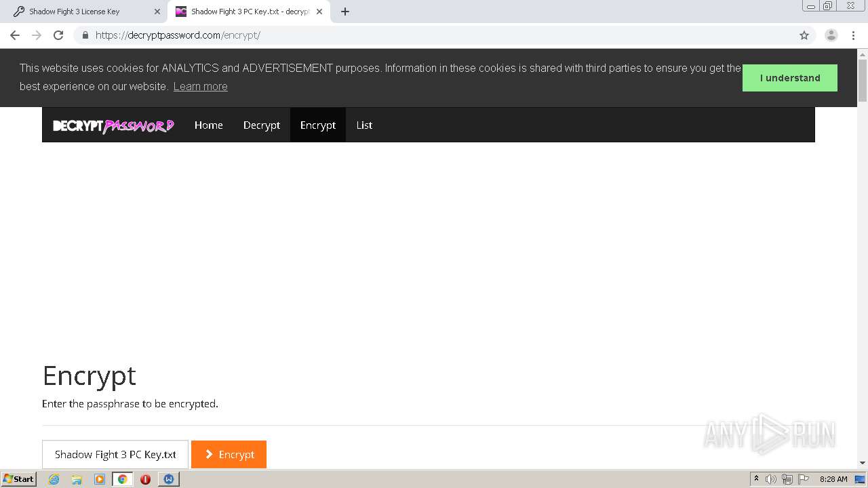This screenshot has width=868, height=488.
Task: Reload the current page
Action: (58, 35)
